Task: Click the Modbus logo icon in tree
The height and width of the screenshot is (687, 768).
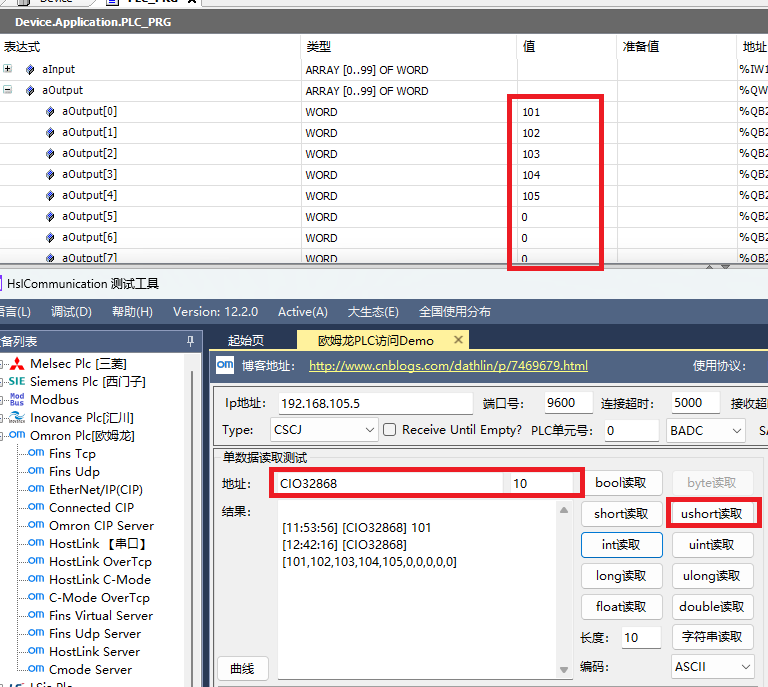Action: (x=17, y=400)
